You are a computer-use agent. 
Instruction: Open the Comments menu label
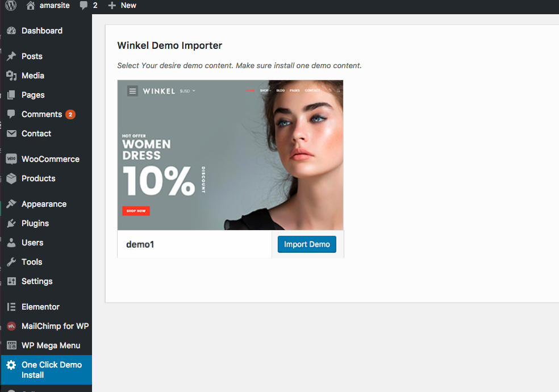[x=41, y=114]
